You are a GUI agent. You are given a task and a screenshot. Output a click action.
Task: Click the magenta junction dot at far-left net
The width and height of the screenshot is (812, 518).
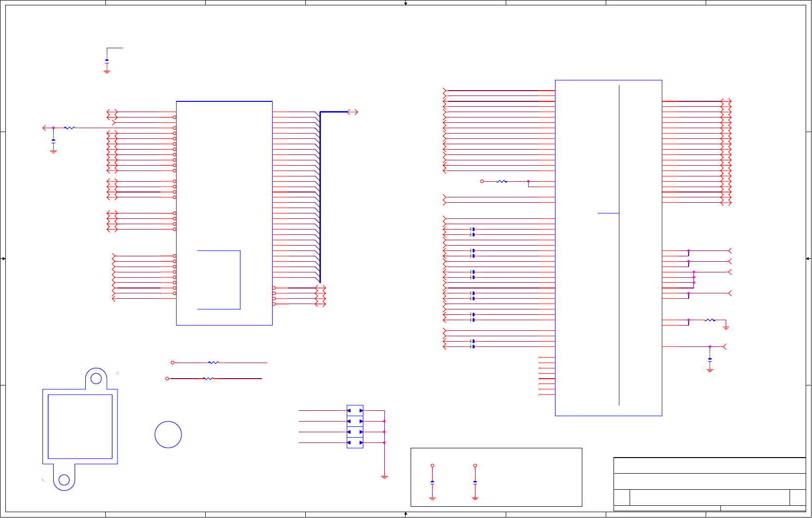53,128
